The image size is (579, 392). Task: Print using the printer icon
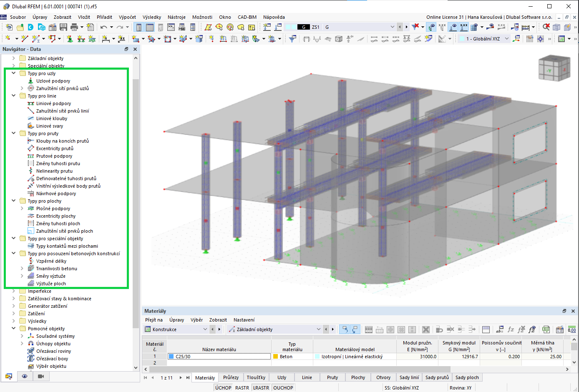74,27
